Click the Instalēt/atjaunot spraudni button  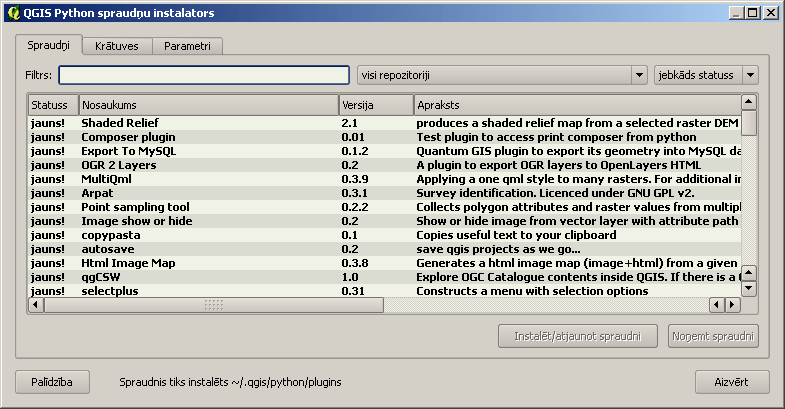578,336
